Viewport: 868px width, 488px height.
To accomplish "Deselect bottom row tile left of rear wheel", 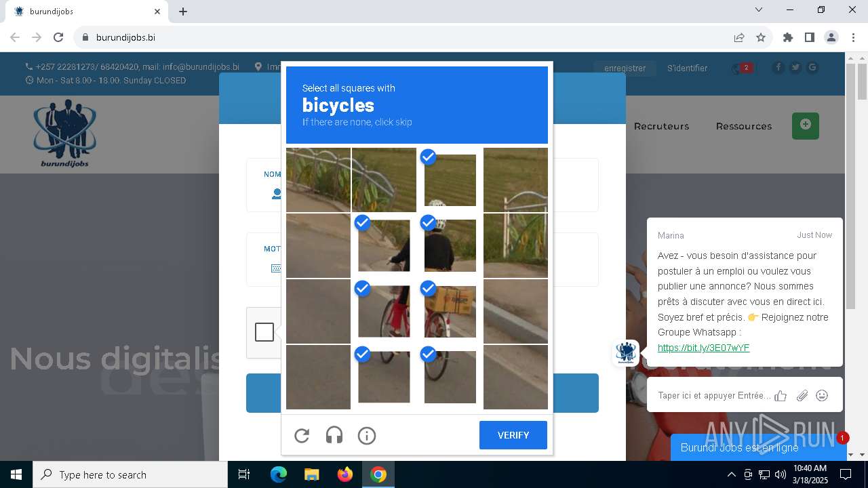I will click(384, 377).
